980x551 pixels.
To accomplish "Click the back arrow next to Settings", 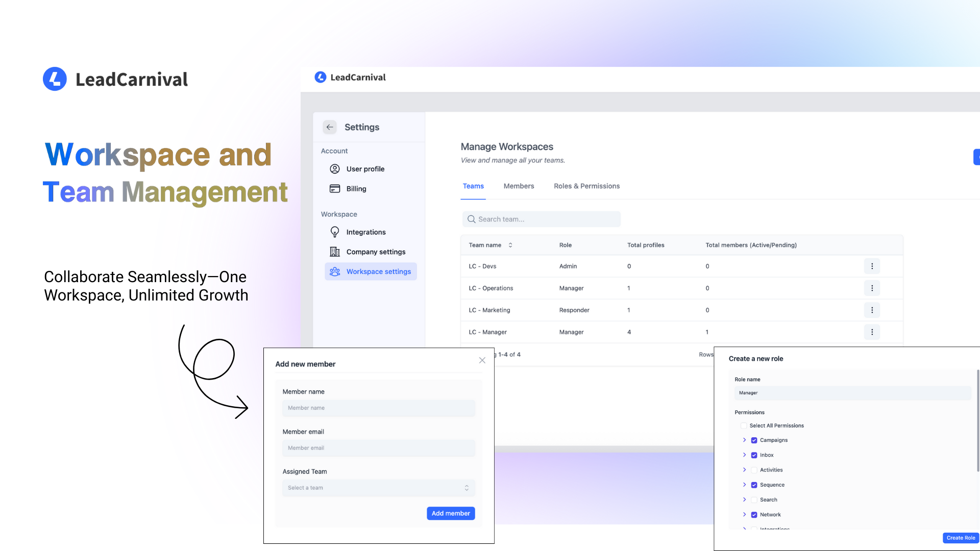I will coord(330,127).
